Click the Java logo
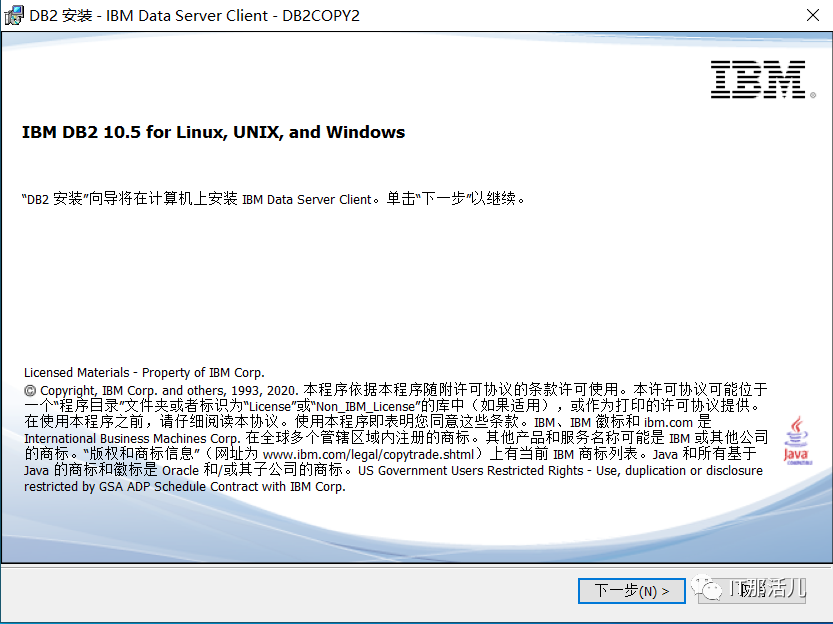Image resolution: width=833 pixels, height=624 pixels. click(796, 441)
